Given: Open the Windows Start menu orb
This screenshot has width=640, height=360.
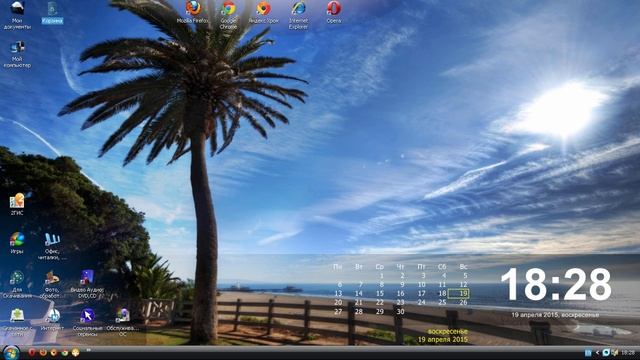Looking at the screenshot, I should pos(11,353).
